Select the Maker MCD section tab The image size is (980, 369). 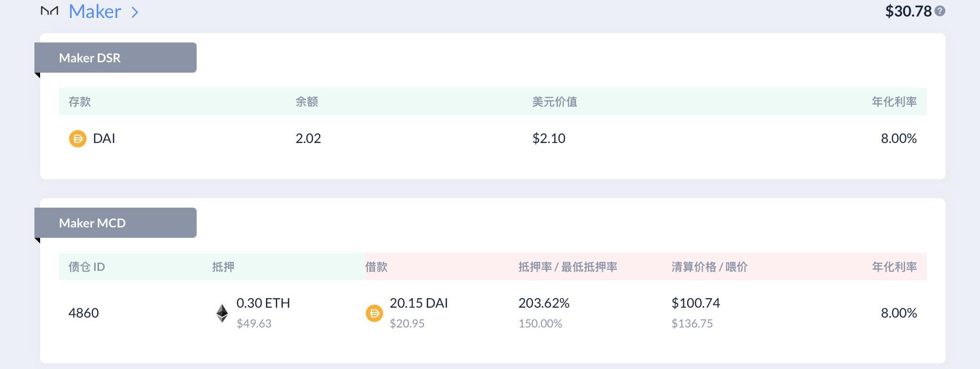tap(116, 223)
